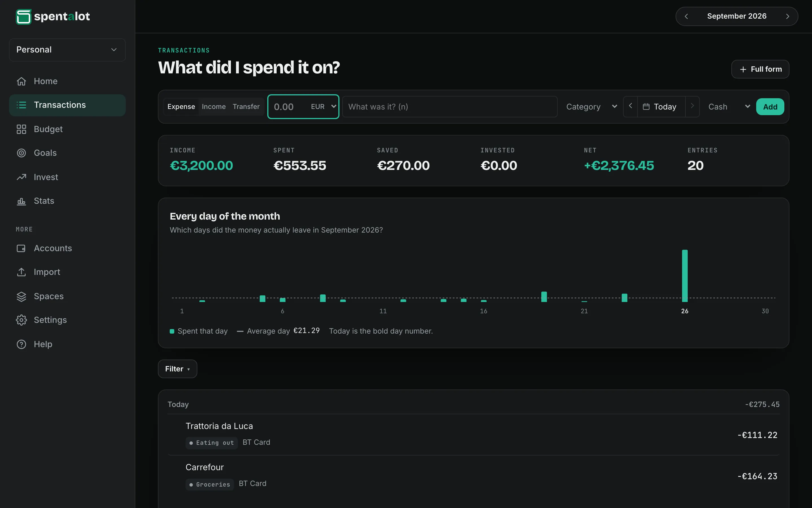
Task: Switch entry type to Income
Action: pos(214,106)
